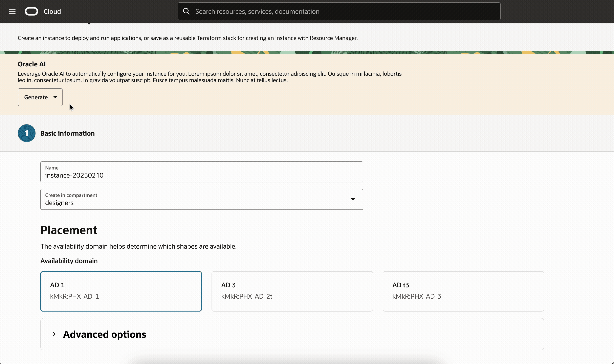
Task: Open the Generate dropdown button
Action: (x=36, y=97)
